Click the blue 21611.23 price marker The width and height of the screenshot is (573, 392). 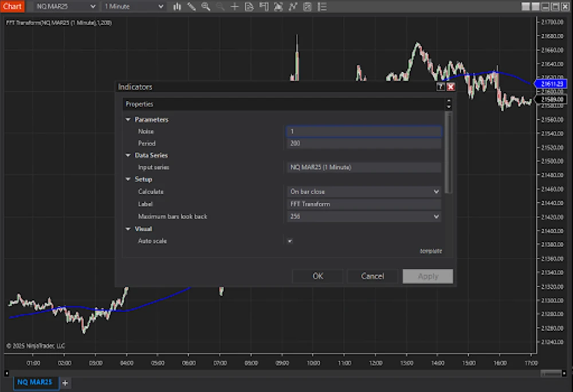coord(551,84)
